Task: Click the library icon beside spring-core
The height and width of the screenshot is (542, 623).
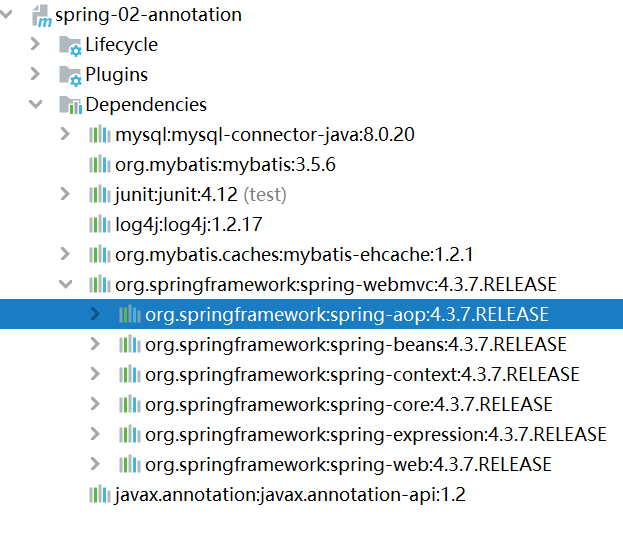Action: (x=130, y=405)
